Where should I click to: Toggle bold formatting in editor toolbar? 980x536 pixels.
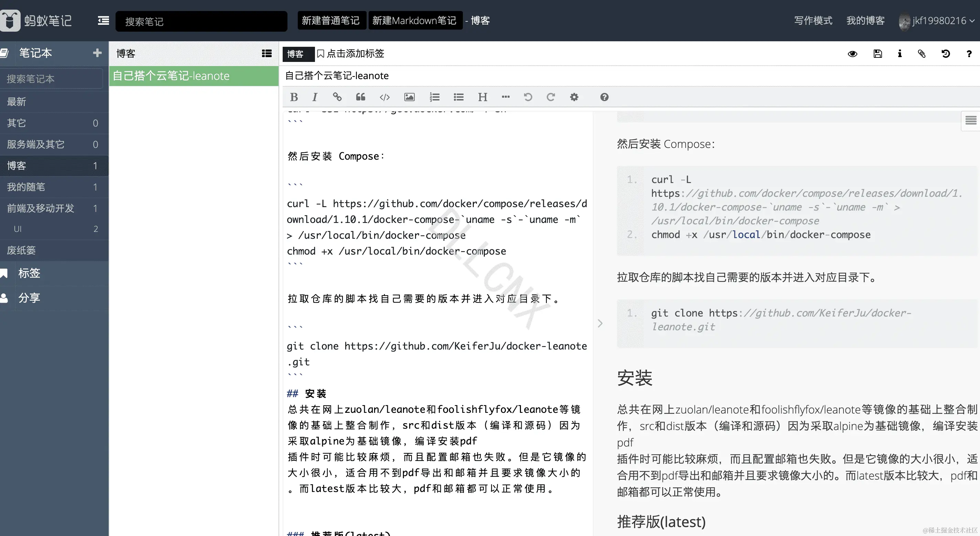[294, 97]
